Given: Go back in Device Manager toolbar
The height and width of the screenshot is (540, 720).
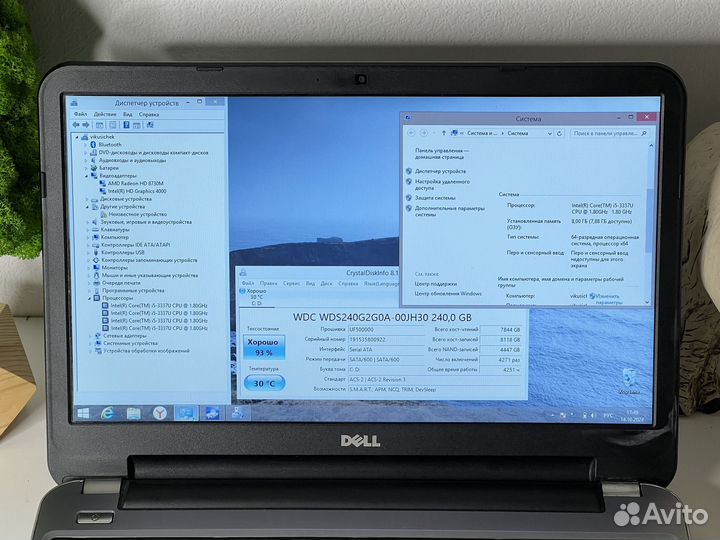Looking at the screenshot, I should tap(76, 124).
